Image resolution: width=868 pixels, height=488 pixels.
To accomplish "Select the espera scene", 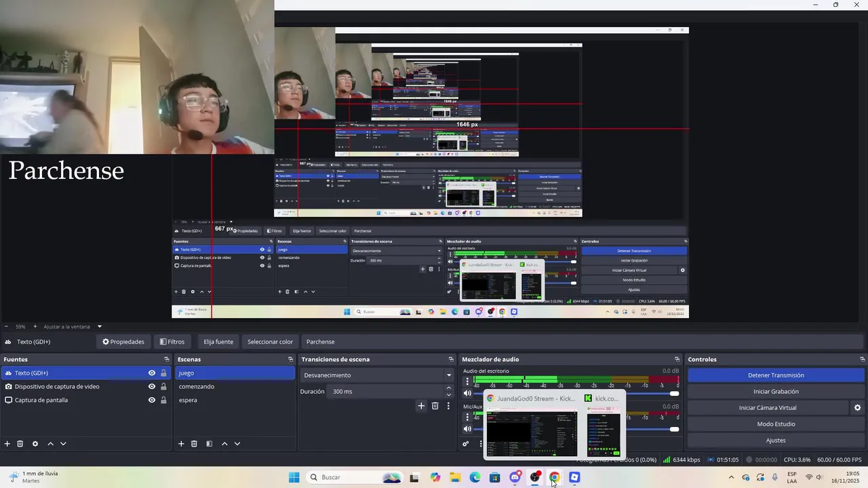I will point(235,400).
